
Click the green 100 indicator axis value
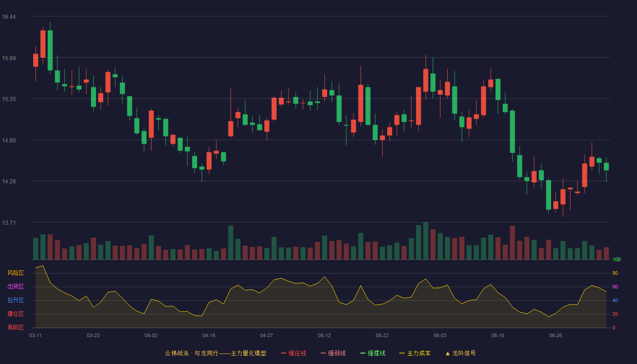617,259
